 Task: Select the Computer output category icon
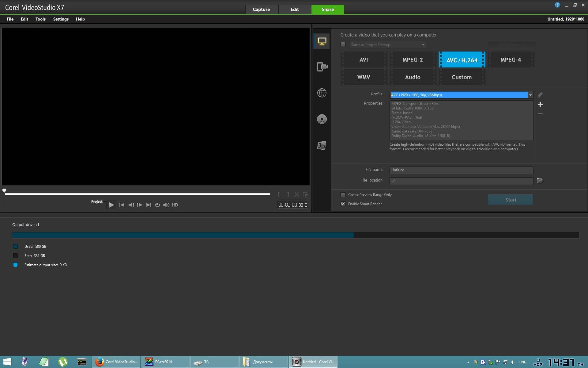[322, 41]
